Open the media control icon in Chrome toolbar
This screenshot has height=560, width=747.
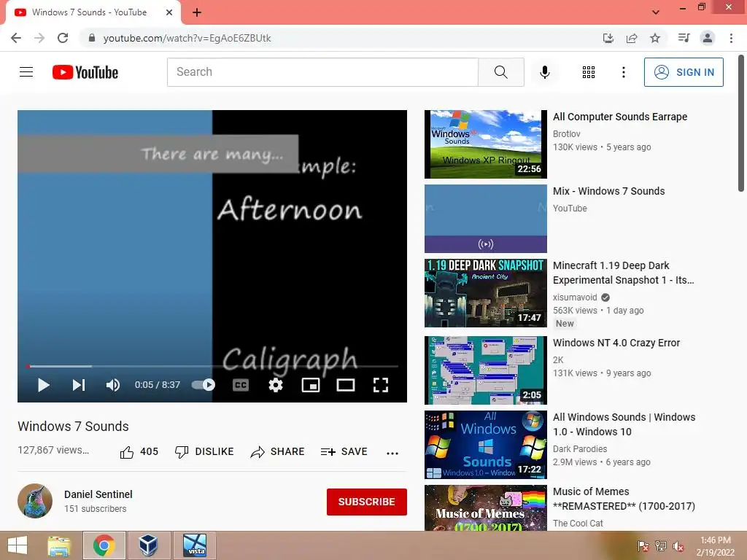point(684,38)
